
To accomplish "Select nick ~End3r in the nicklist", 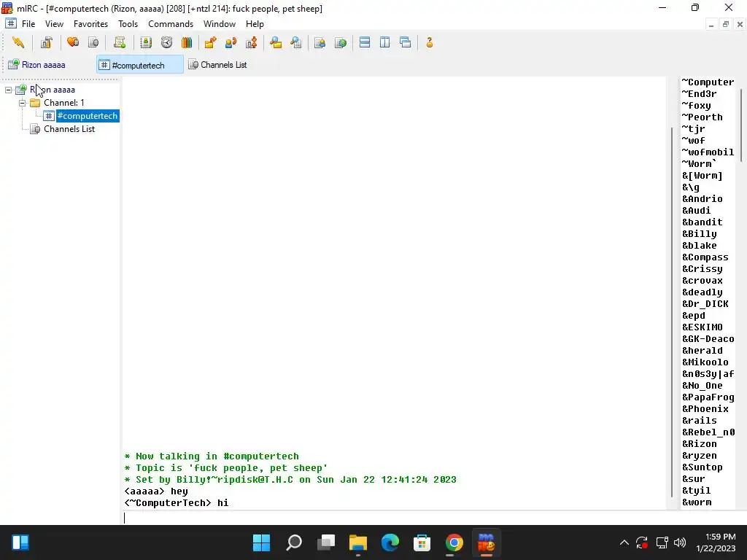I will 699,94.
